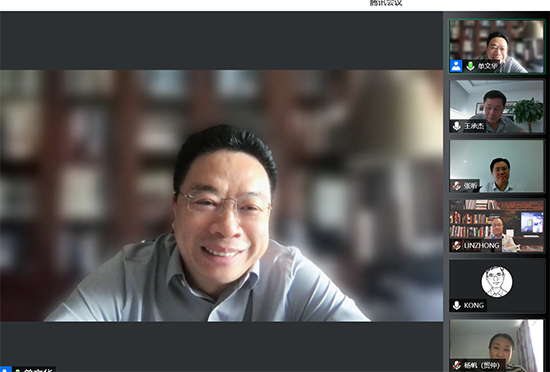Click the microphone icon beside KONG

point(456,305)
